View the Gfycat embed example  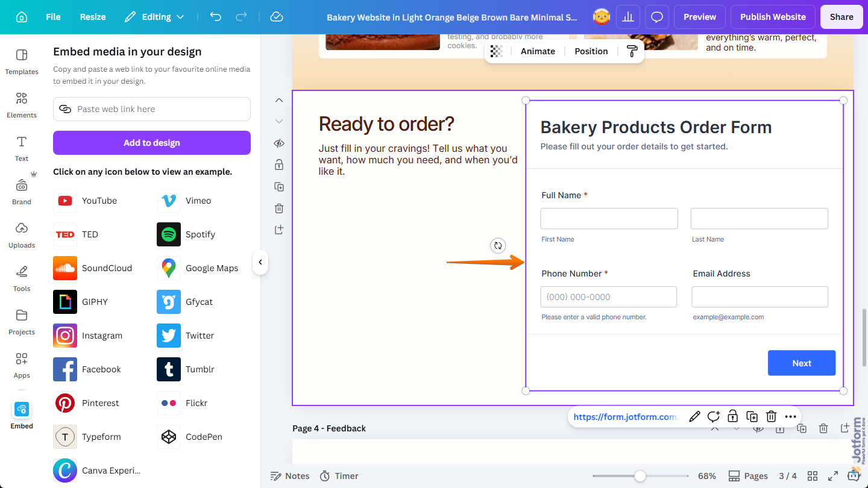coord(185,302)
